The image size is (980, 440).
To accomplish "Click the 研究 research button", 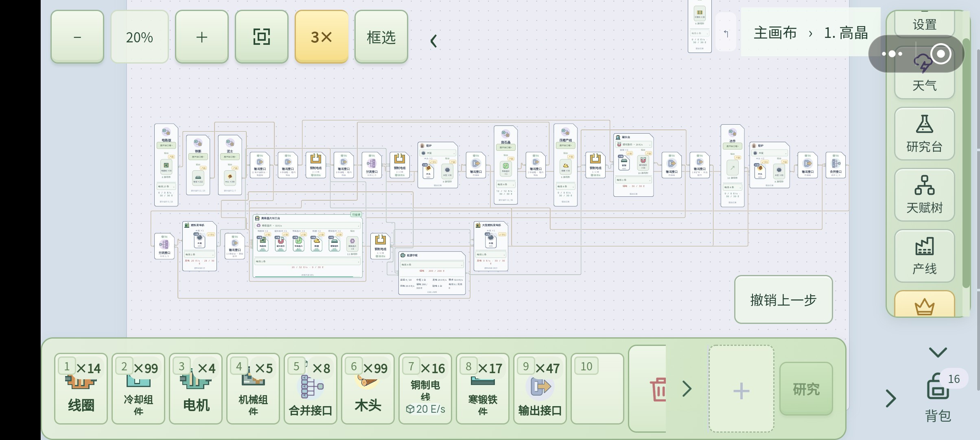I will (x=806, y=389).
